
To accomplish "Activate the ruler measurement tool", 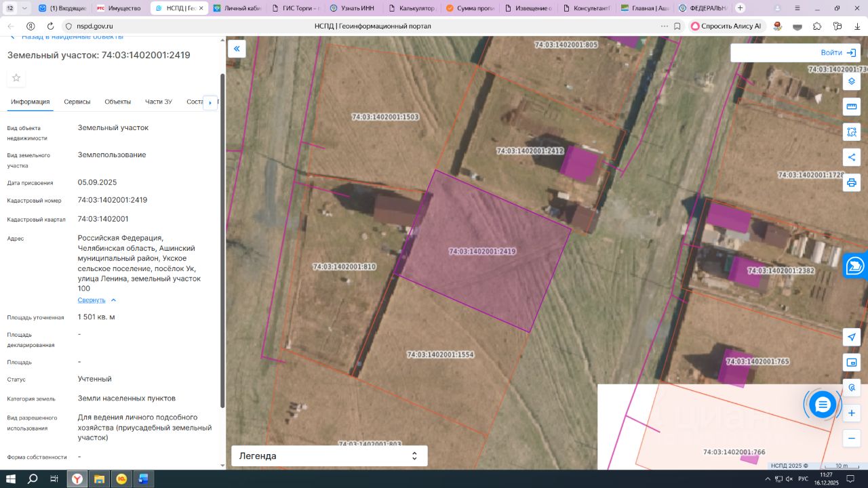I will coord(852,106).
